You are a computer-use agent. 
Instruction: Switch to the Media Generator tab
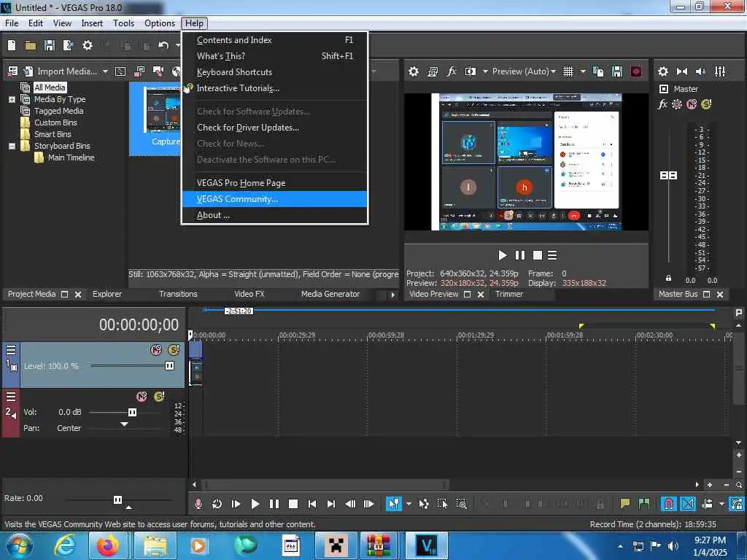[330, 294]
